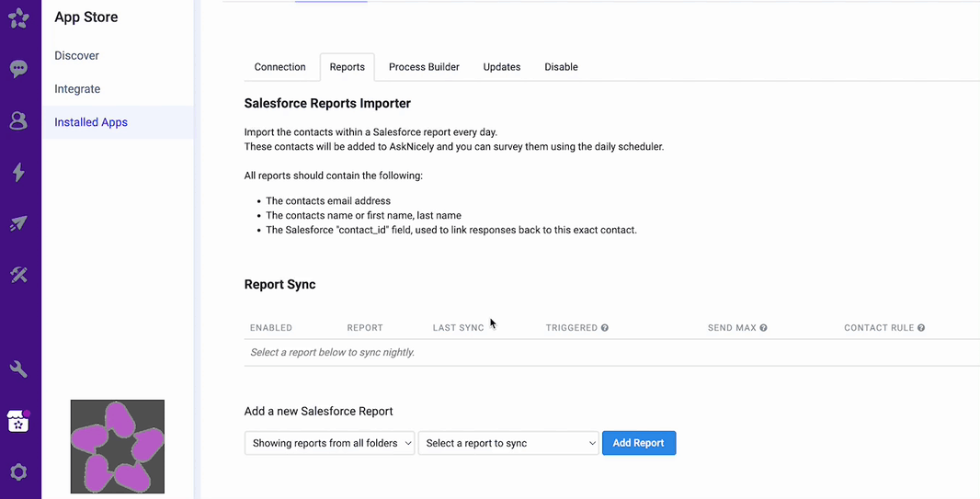The height and width of the screenshot is (499, 980).
Task: Click the help icon next to Triggered
Action: (605, 328)
